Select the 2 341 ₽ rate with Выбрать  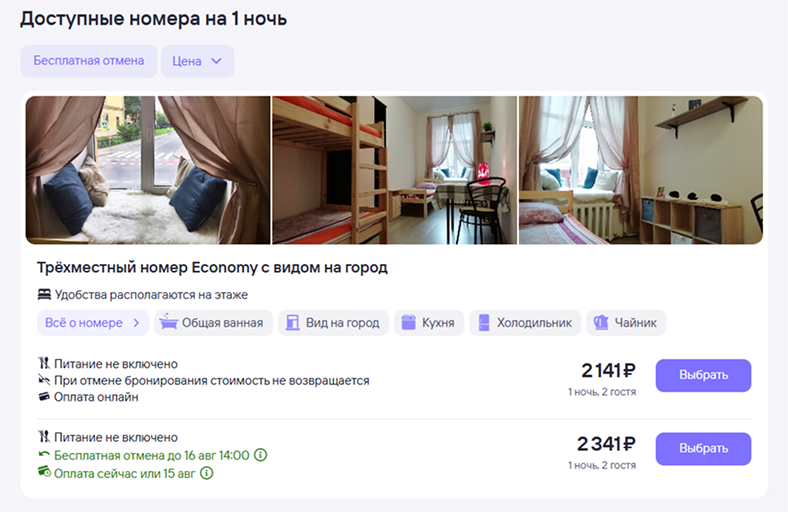click(x=703, y=449)
